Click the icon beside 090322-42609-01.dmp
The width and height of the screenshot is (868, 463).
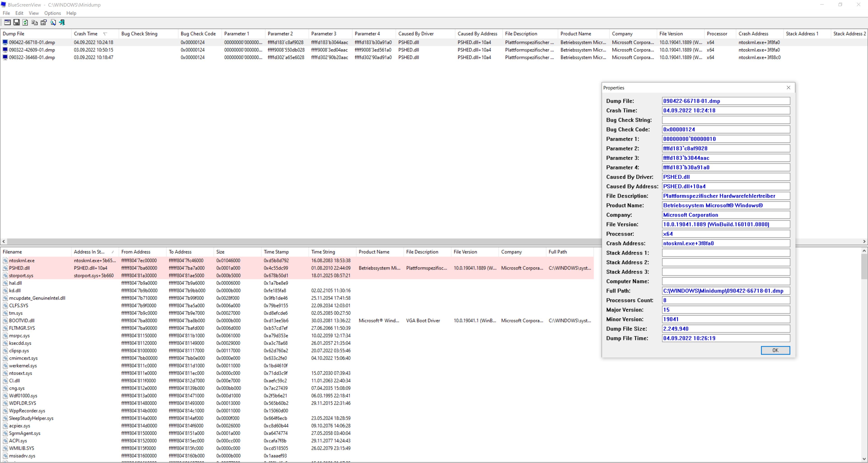point(5,50)
